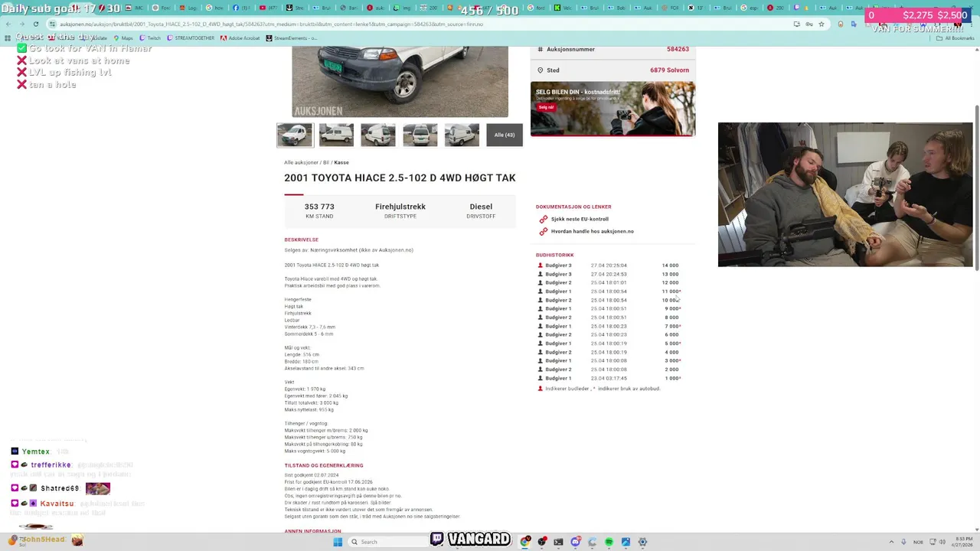Click the link icon beside Hvordan handle hos auksjonen.no
This screenshot has height=551, width=980.
(x=543, y=231)
